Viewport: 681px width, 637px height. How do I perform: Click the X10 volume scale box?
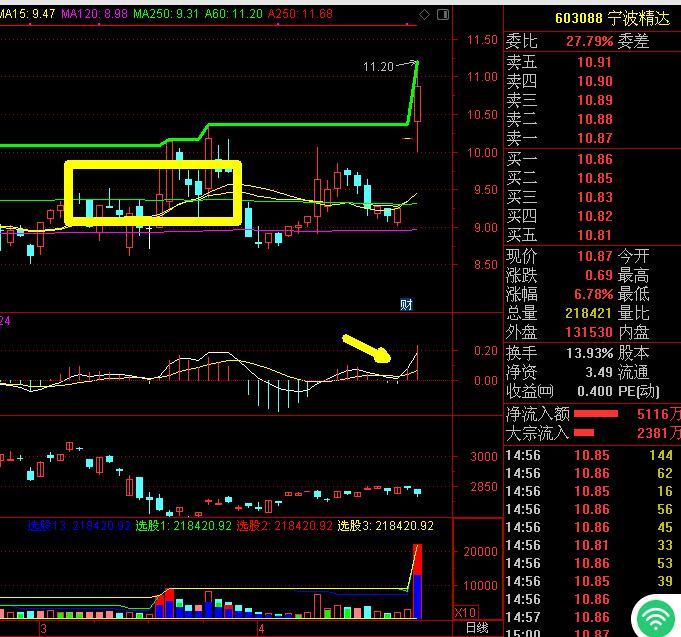click(x=464, y=612)
